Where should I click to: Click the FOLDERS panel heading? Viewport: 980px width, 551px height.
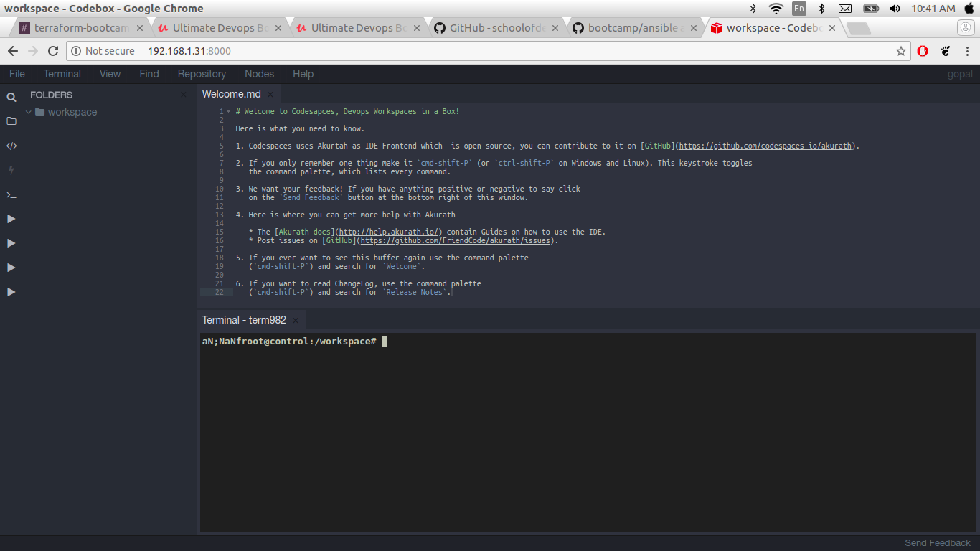tap(51, 95)
